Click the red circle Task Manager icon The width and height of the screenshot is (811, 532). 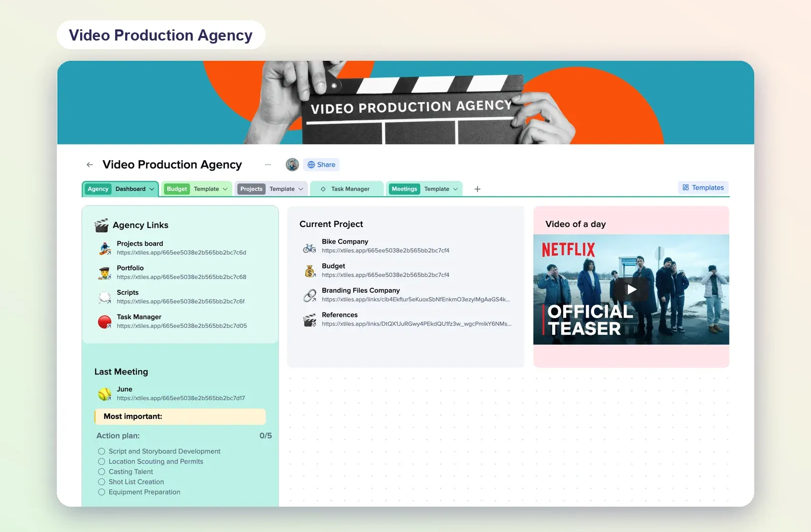tap(105, 322)
